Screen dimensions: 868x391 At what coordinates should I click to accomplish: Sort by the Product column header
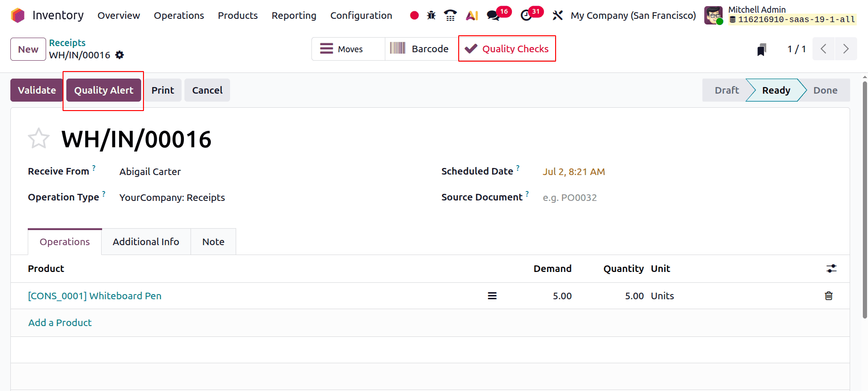(46, 269)
